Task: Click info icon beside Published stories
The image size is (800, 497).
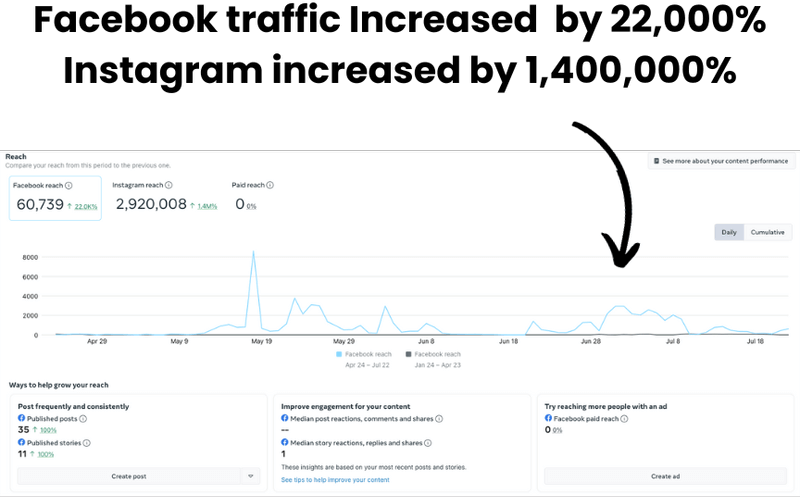Action: (86, 442)
